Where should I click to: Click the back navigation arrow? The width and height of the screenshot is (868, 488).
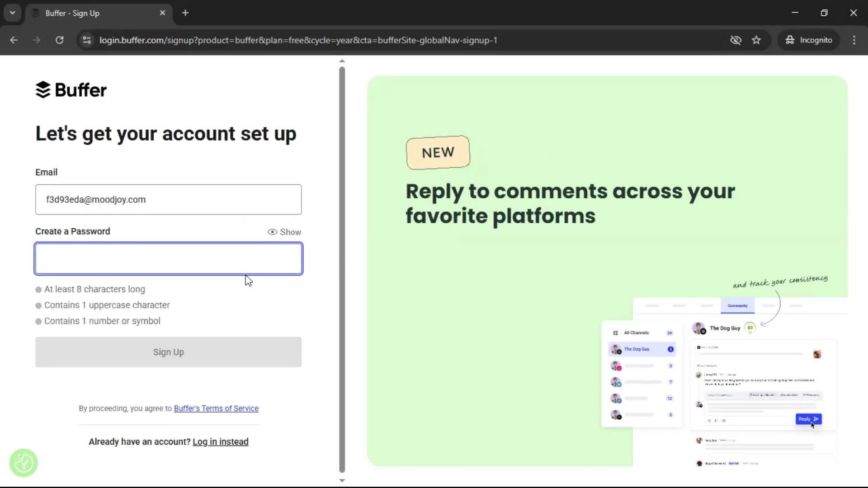click(x=14, y=40)
